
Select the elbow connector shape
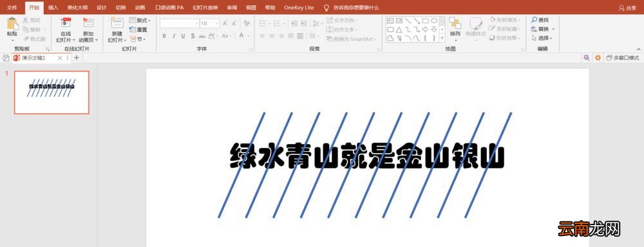click(408, 30)
